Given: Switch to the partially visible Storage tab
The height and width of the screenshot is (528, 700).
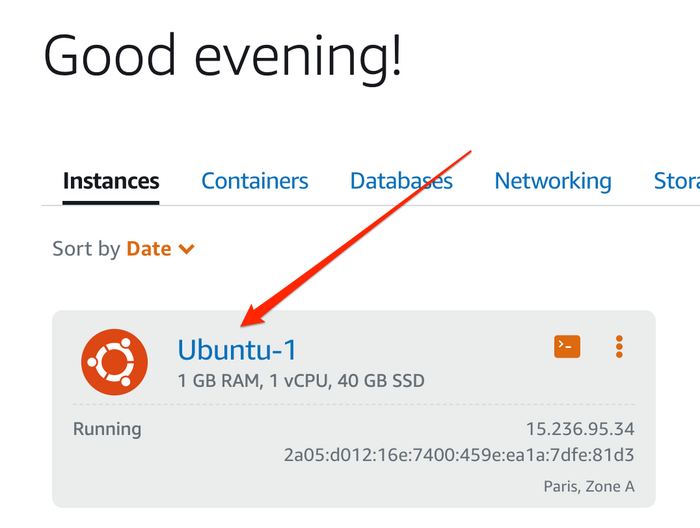Looking at the screenshot, I should pos(676,181).
